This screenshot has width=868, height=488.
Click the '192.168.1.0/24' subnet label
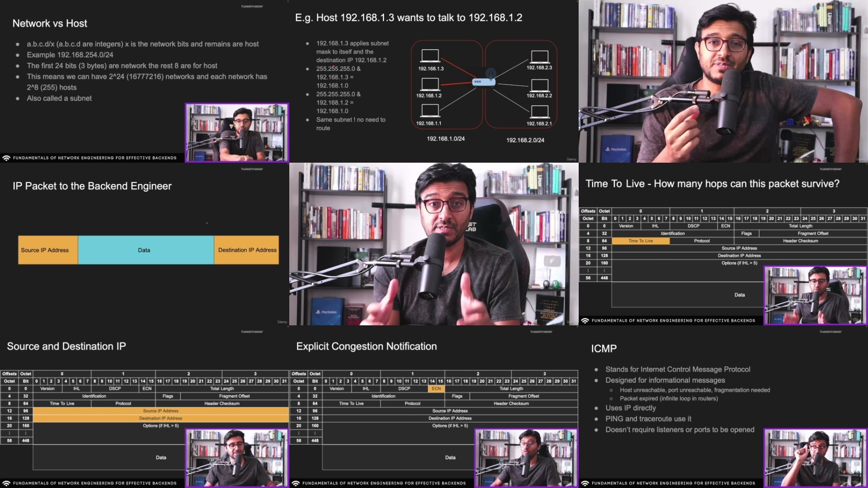(446, 139)
